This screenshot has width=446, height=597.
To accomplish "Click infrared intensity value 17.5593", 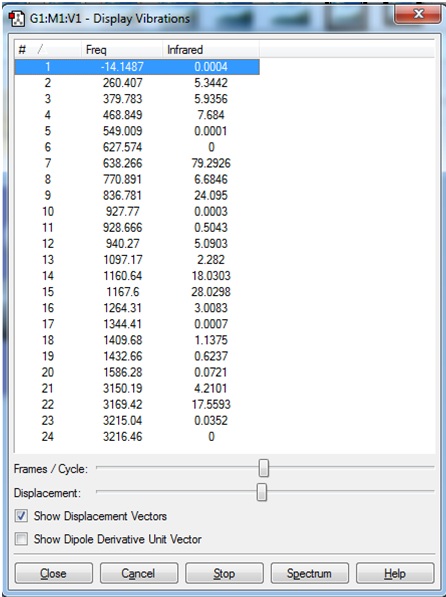I will (x=211, y=404).
